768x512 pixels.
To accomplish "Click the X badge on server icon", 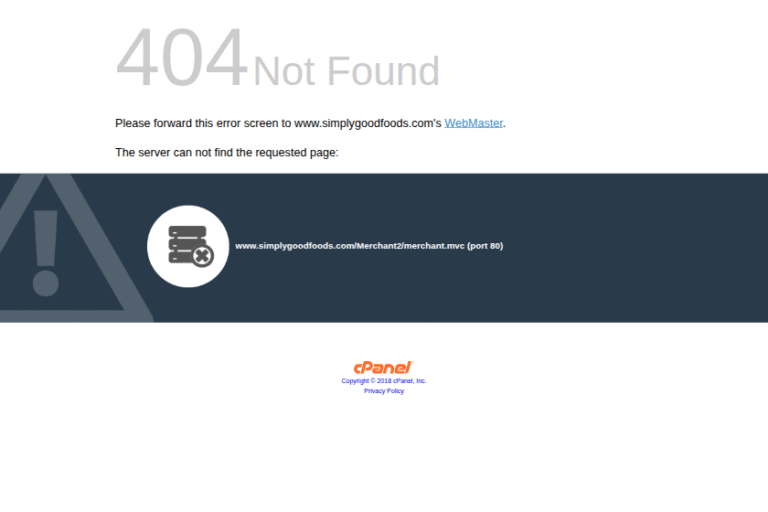I will click(x=202, y=256).
